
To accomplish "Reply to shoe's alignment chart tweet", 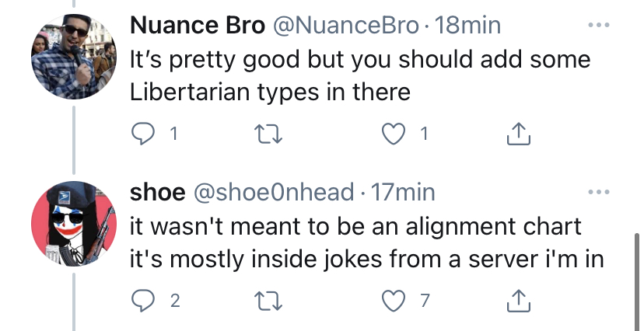I will pyautogui.click(x=142, y=301).
